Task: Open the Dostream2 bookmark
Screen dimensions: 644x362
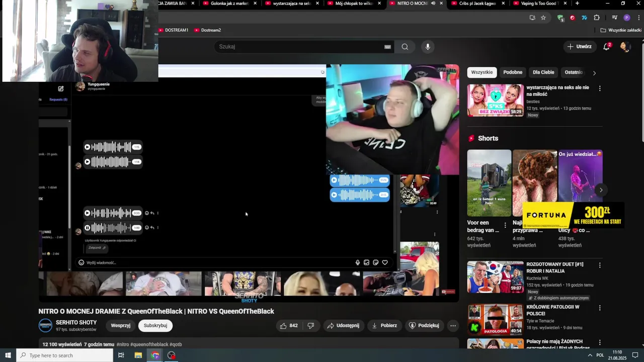Action: [208, 30]
